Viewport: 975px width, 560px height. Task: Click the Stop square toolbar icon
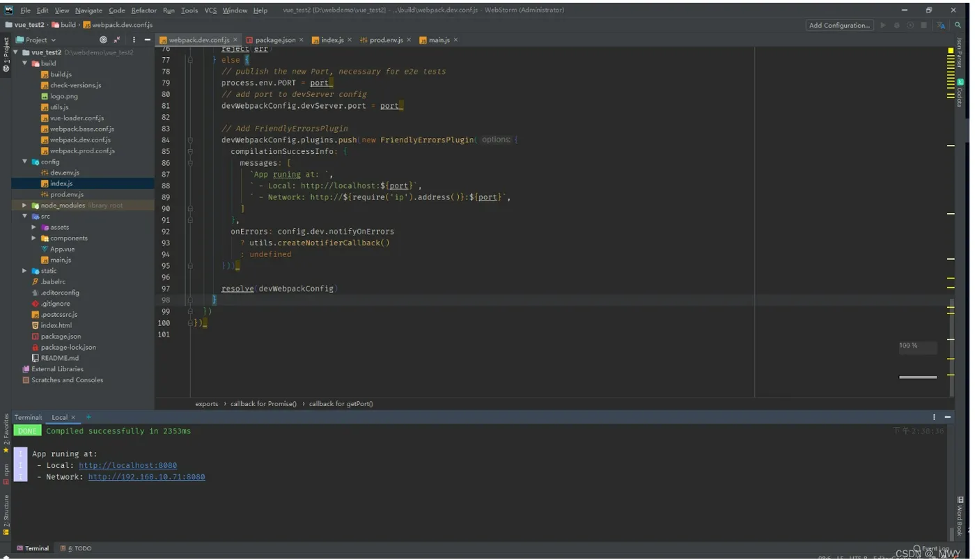[x=923, y=25]
